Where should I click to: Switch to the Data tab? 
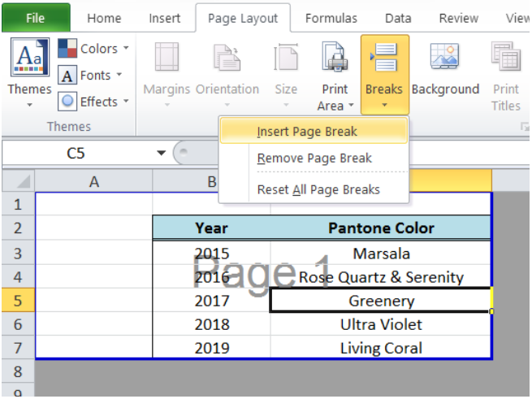point(398,18)
